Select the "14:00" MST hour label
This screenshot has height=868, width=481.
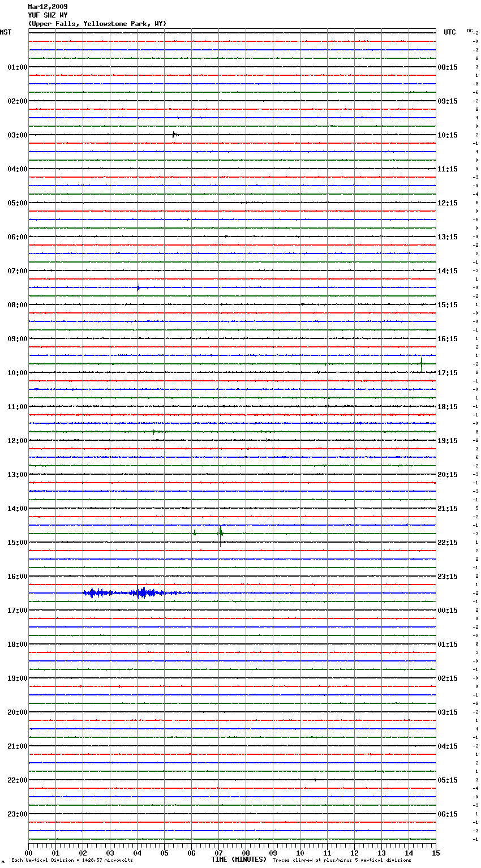click(x=18, y=509)
